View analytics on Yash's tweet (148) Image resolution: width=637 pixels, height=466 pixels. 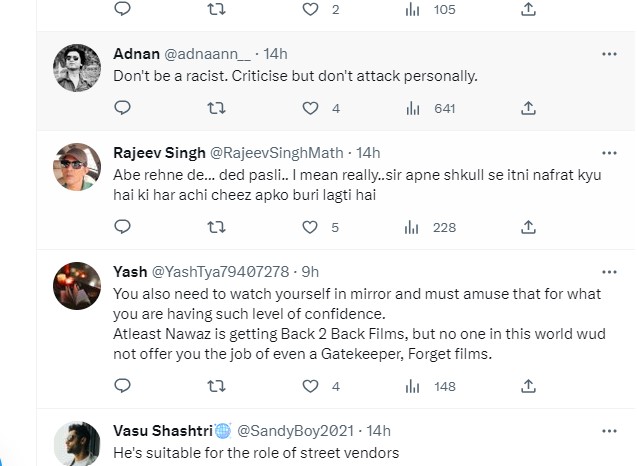412,386
